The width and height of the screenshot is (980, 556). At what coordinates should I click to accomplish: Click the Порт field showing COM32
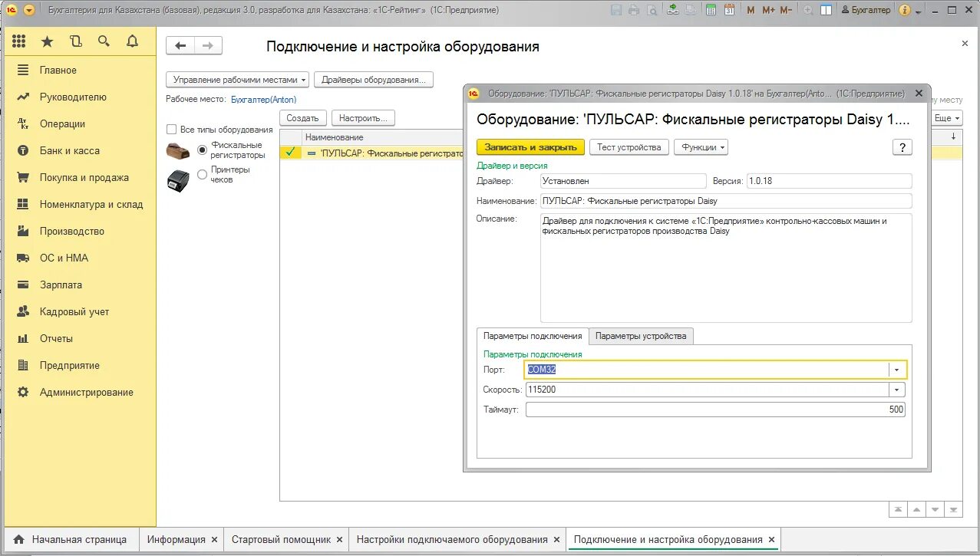point(708,370)
